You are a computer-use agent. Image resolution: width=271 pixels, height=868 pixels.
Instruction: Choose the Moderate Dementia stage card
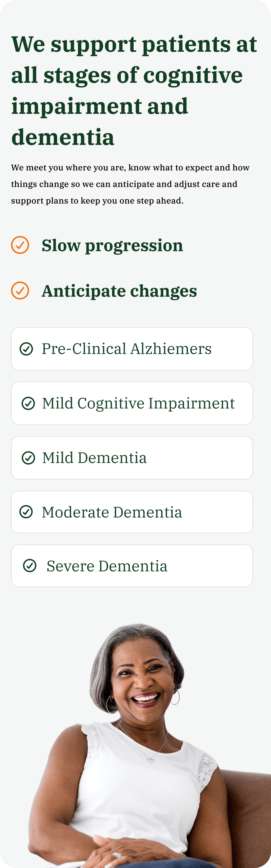coord(132,512)
